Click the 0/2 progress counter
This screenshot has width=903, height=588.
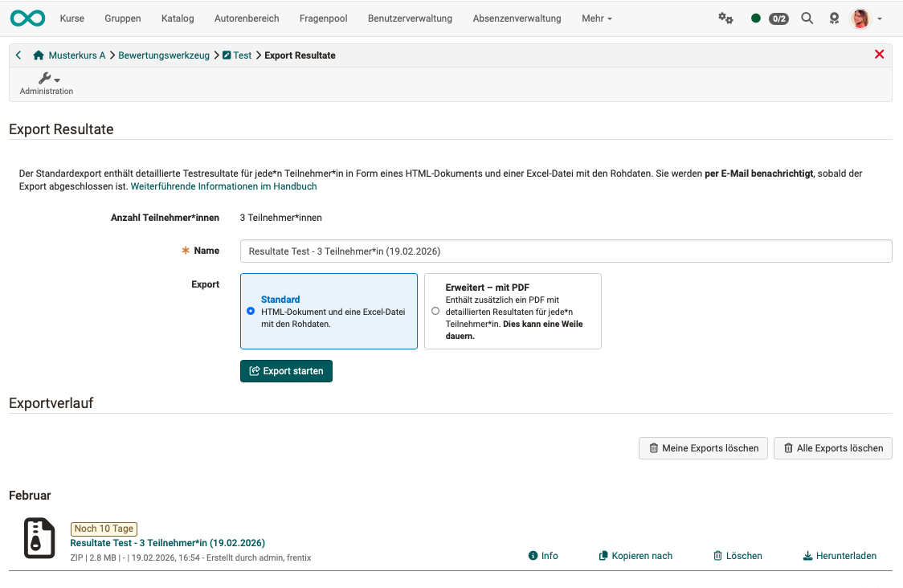(x=776, y=18)
